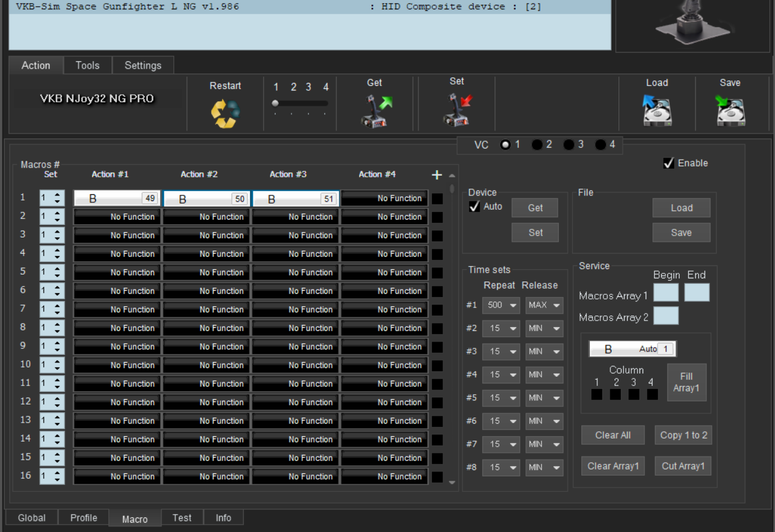The width and height of the screenshot is (775, 532).
Task: Click the Set button in Device panel
Action: tap(535, 233)
